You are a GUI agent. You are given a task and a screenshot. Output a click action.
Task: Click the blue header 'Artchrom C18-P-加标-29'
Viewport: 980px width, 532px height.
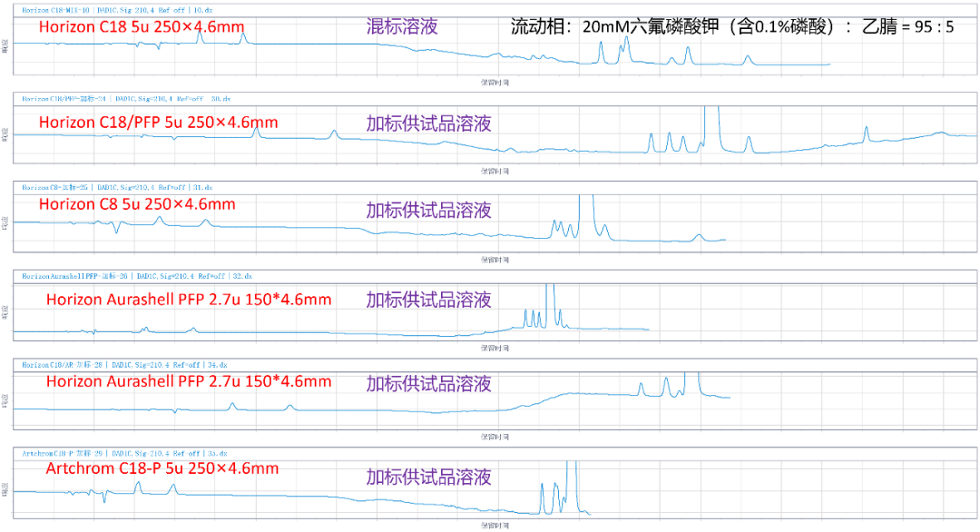(124, 454)
